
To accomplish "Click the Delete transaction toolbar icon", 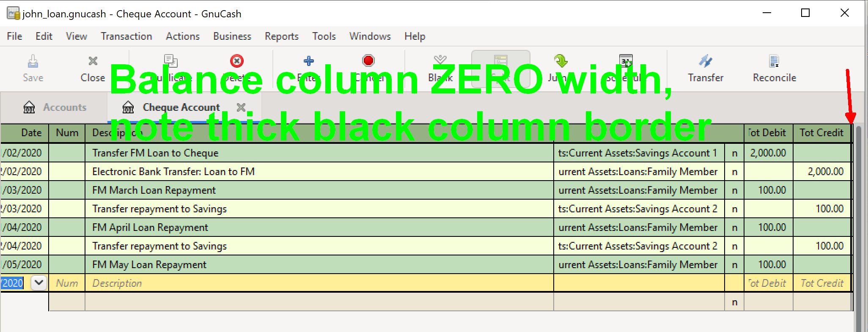I will [x=237, y=61].
